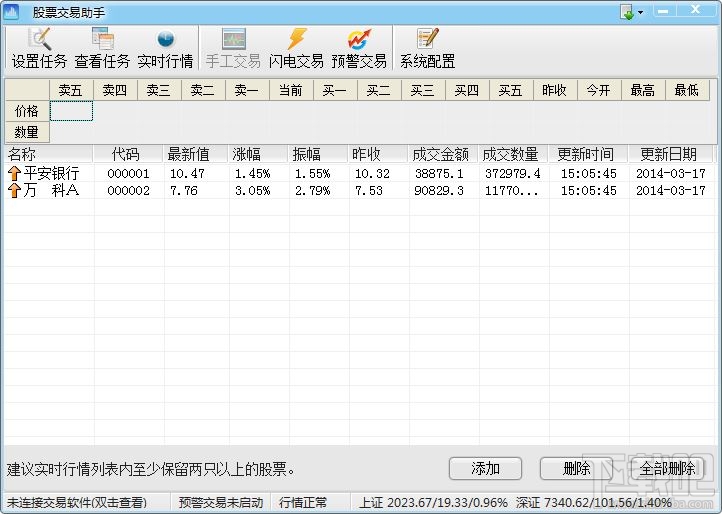722x514 pixels.
Task: Click the 添加 button
Action: click(x=485, y=468)
